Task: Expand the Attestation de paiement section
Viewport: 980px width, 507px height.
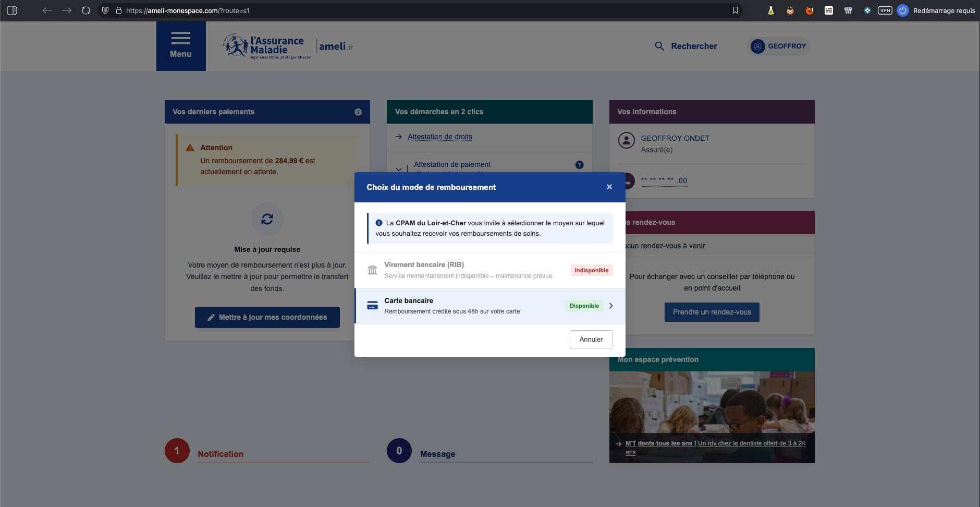Action: tap(399, 168)
